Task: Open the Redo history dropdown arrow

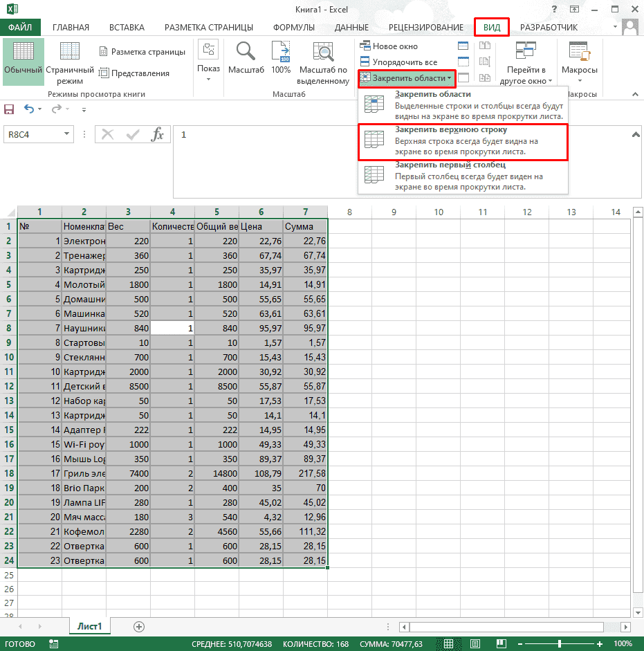Action: (67, 109)
